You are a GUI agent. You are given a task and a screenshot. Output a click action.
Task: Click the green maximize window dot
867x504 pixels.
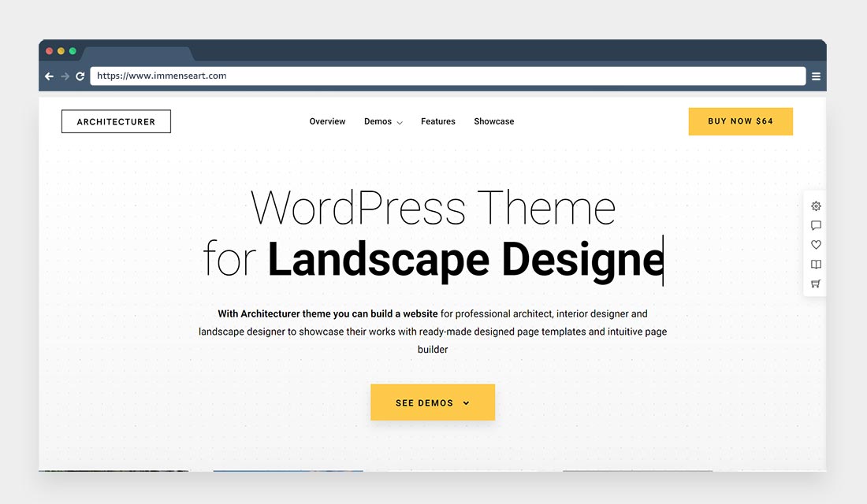coord(73,51)
